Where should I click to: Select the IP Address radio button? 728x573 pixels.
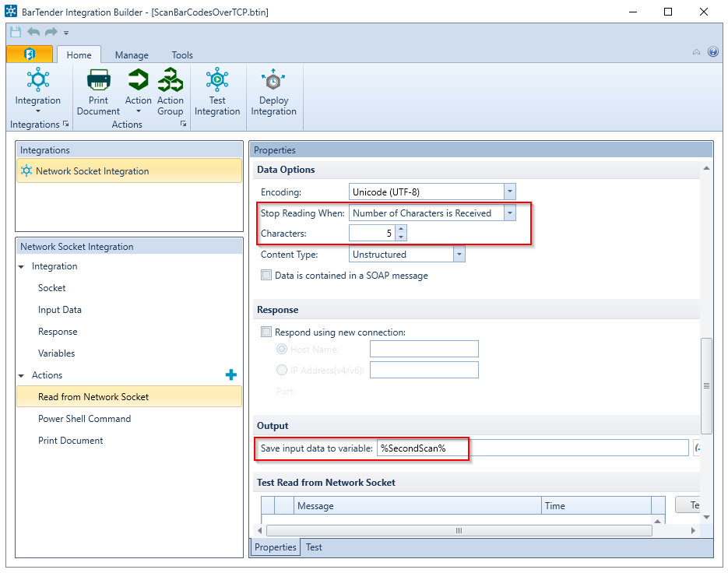pos(281,370)
